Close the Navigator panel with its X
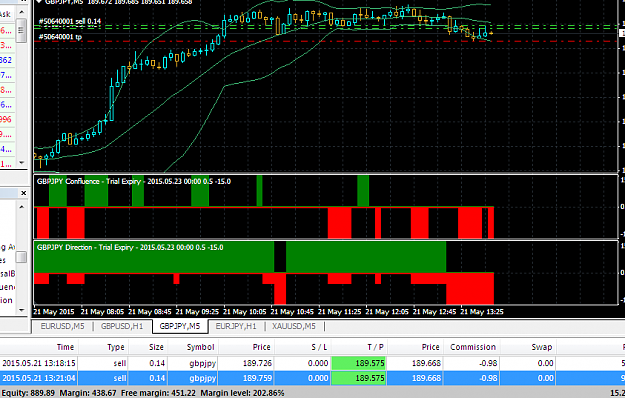Image resolution: width=625 pixels, height=398 pixels. pyautogui.click(x=24, y=193)
